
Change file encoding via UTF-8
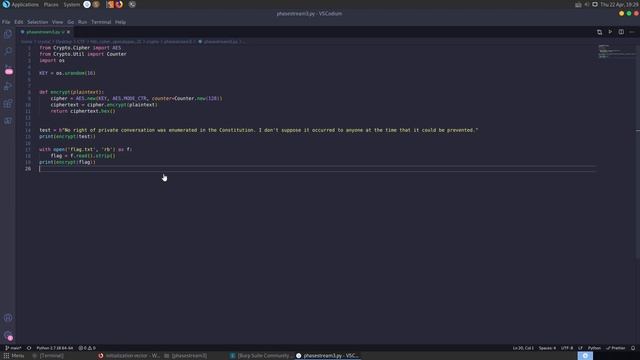click(567, 348)
